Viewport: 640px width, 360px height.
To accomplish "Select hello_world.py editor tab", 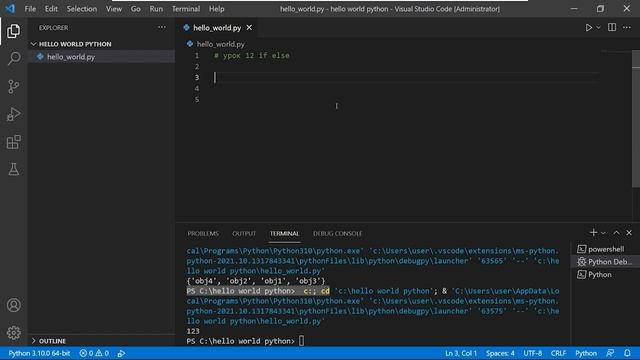I will pos(217,28).
